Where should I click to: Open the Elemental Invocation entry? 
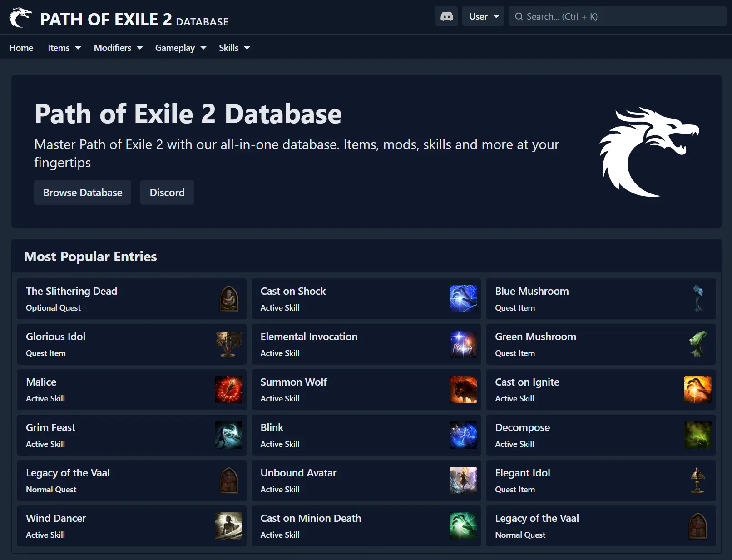click(309, 337)
